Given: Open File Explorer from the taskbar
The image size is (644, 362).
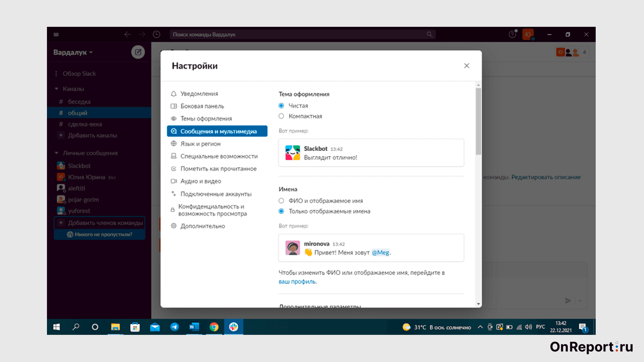Looking at the screenshot, I should click(115, 327).
